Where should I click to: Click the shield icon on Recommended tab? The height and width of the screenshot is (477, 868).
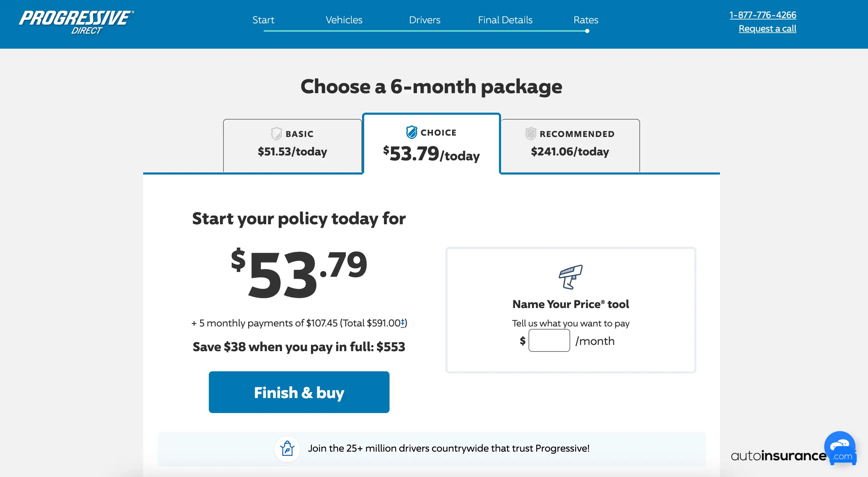pos(531,134)
